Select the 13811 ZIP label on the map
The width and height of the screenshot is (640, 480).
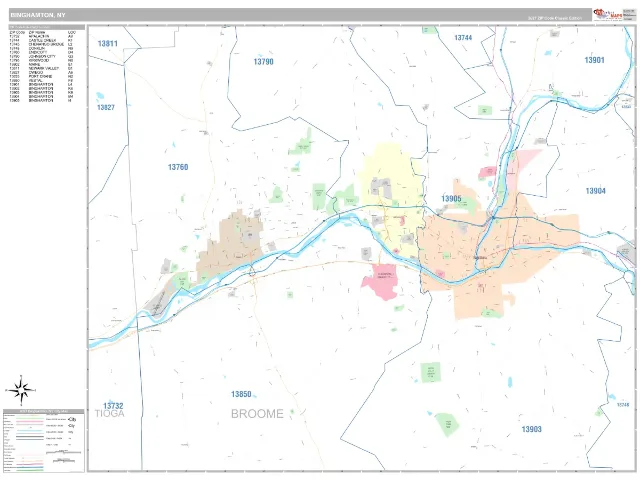coord(108,44)
